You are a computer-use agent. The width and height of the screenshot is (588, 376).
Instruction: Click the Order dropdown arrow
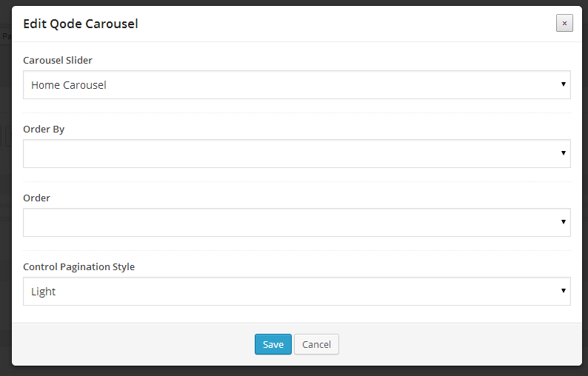564,223
